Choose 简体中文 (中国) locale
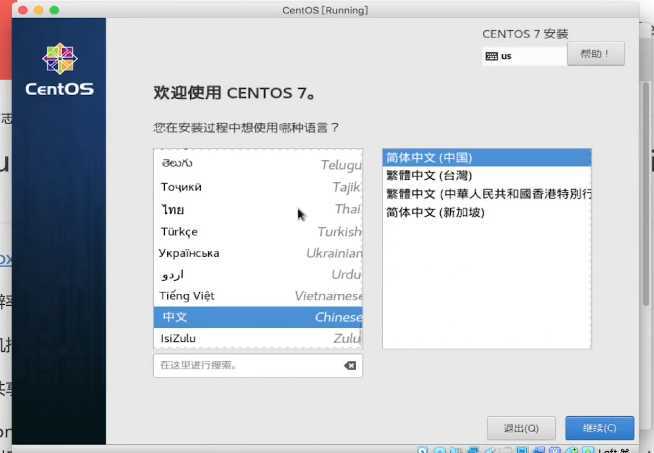Image resolution: width=654 pixels, height=453 pixels. 487,158
